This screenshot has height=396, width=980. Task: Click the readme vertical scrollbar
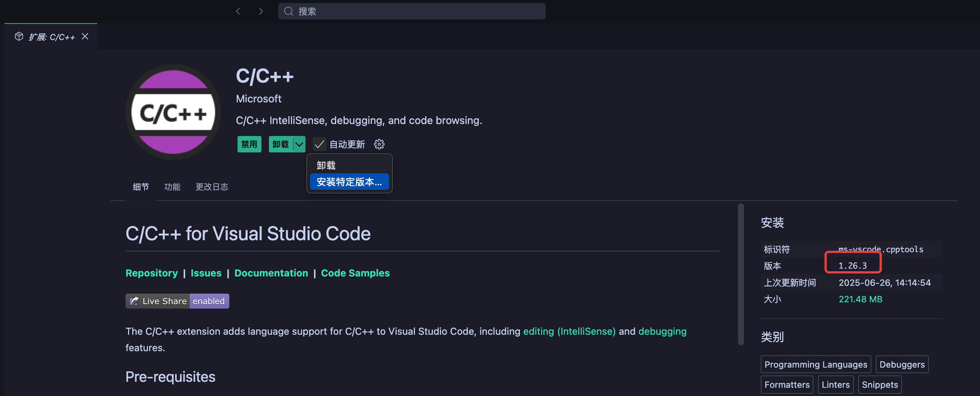coord(740,274)
